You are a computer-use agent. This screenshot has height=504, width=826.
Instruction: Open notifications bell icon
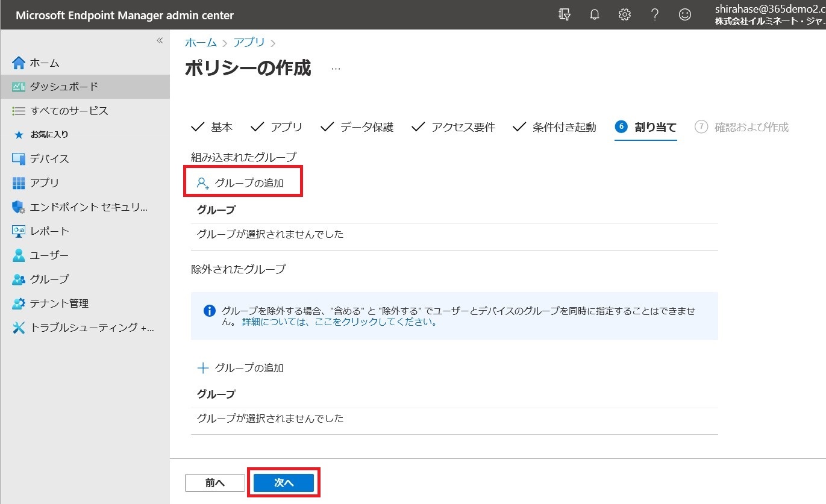tap(595, 15)
